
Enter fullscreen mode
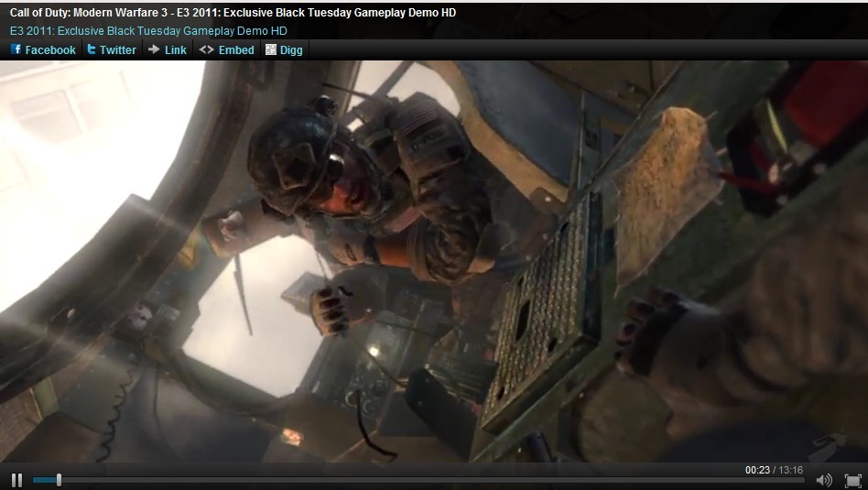point(853,480)
